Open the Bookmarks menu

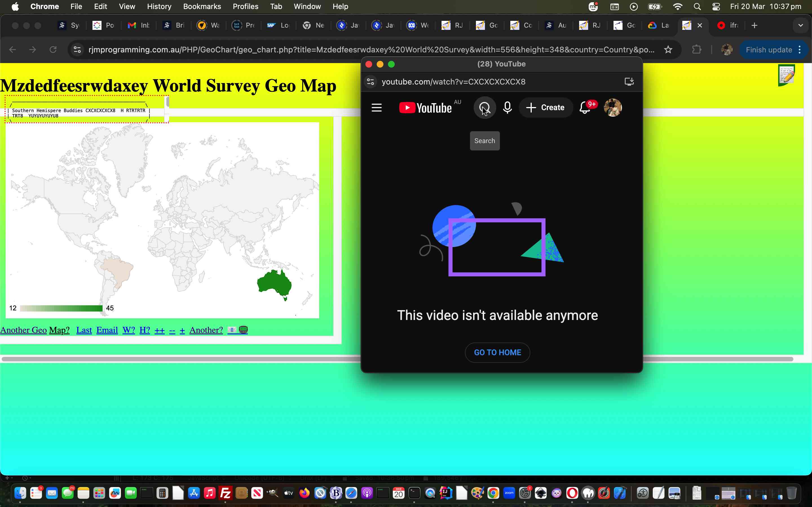pyautogui.click(x=202, y=6)
